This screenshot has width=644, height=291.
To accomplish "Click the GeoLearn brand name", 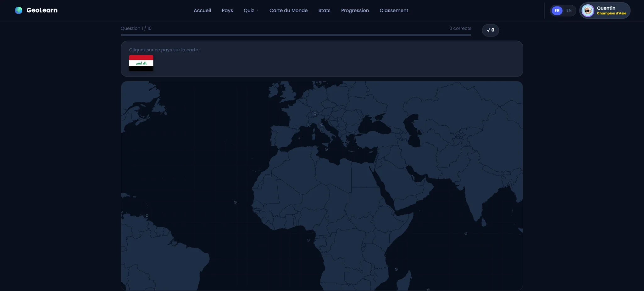I will 42,10.
